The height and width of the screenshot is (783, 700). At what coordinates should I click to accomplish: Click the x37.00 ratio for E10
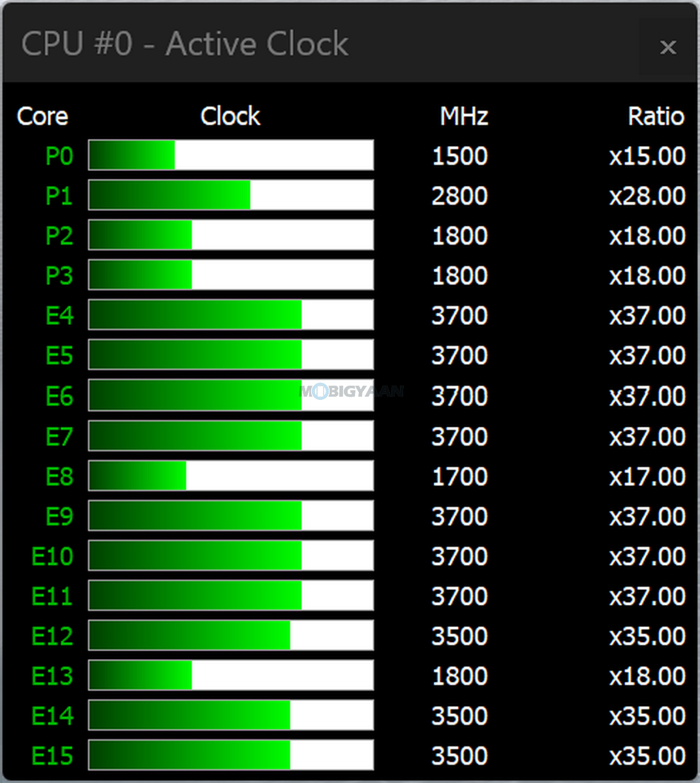point(647,556)
